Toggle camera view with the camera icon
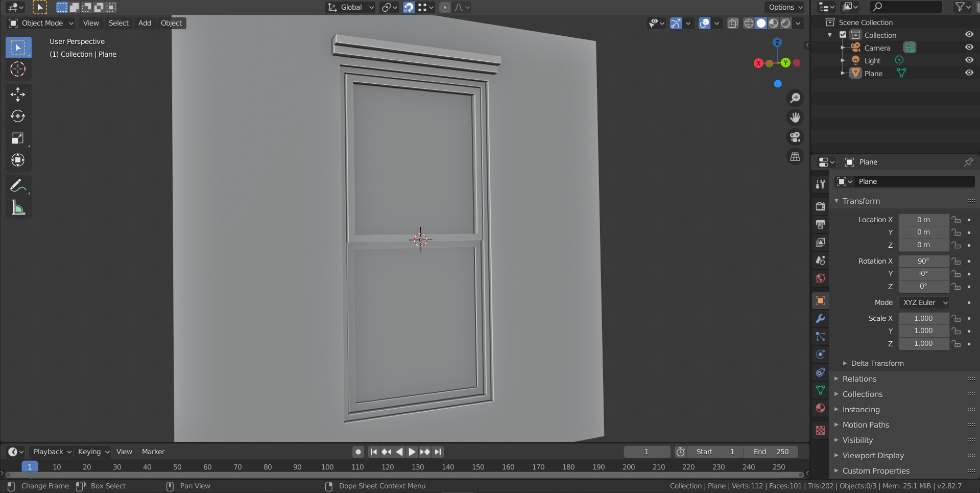The height and width of the screenshot is (493, 980). coord(795,137)
